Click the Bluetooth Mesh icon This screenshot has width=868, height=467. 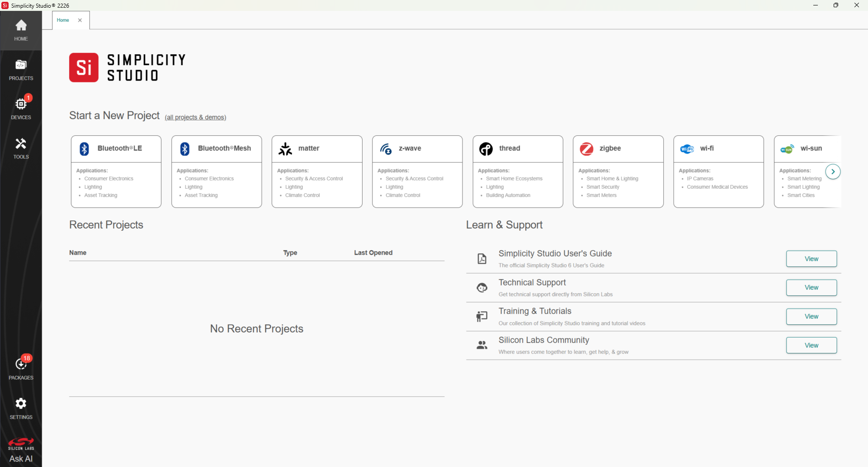click(x=185, y=149)
